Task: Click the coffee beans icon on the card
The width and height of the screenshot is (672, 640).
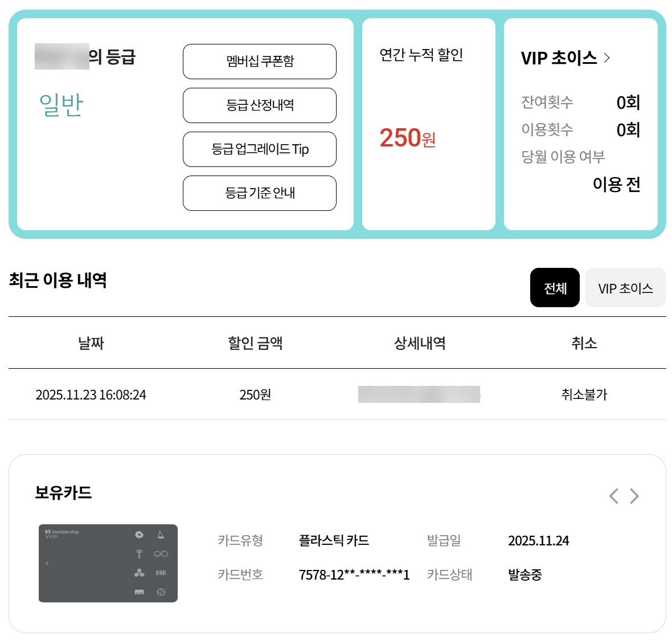Action: 139,573
